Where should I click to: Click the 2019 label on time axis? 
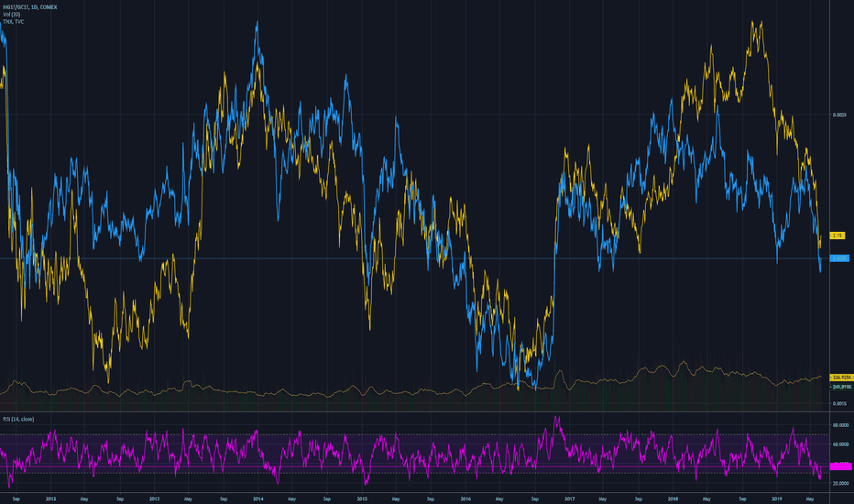(777, 499)
